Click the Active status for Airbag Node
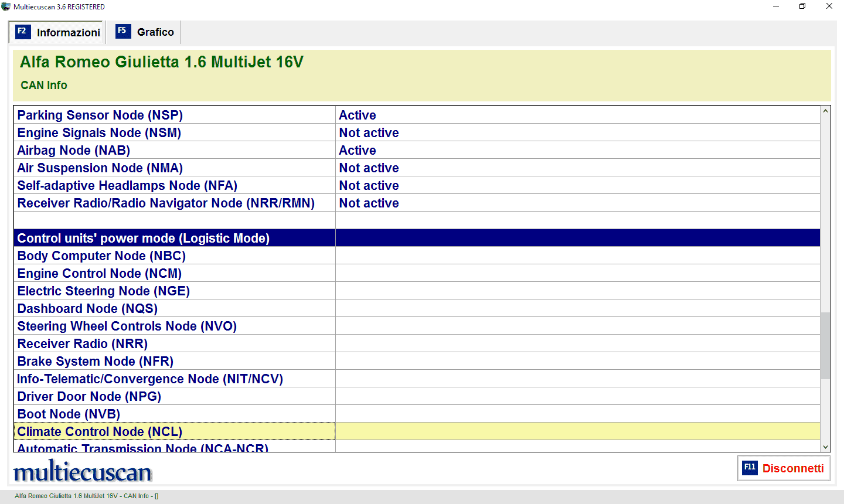The image size is (844, 504). (358, 151)
